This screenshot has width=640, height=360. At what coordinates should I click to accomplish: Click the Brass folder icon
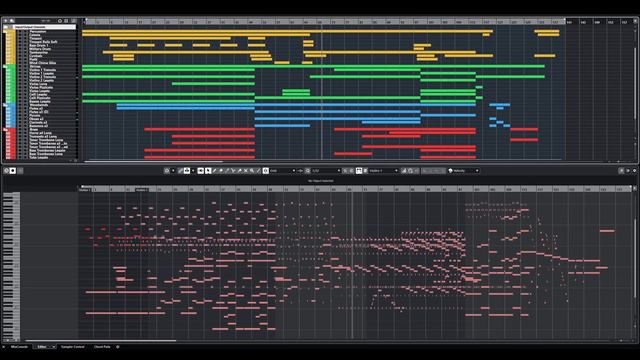coord(5,129)
